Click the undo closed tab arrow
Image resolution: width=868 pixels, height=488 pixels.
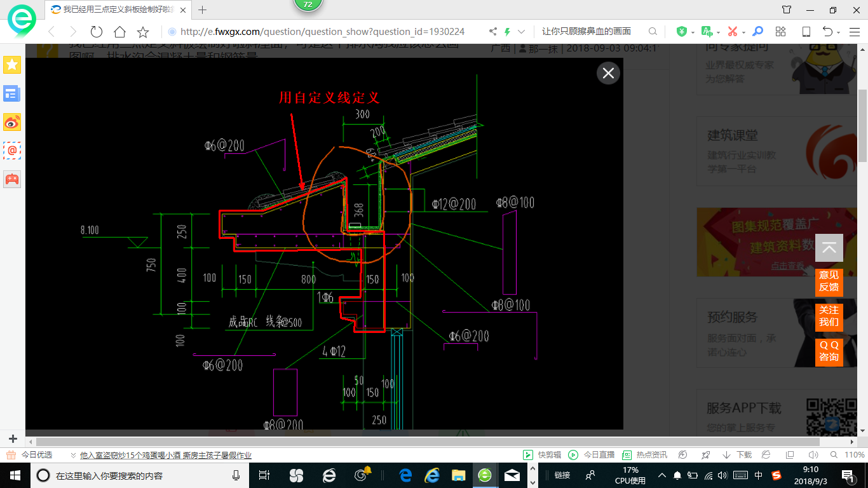(x=827, y=32)
